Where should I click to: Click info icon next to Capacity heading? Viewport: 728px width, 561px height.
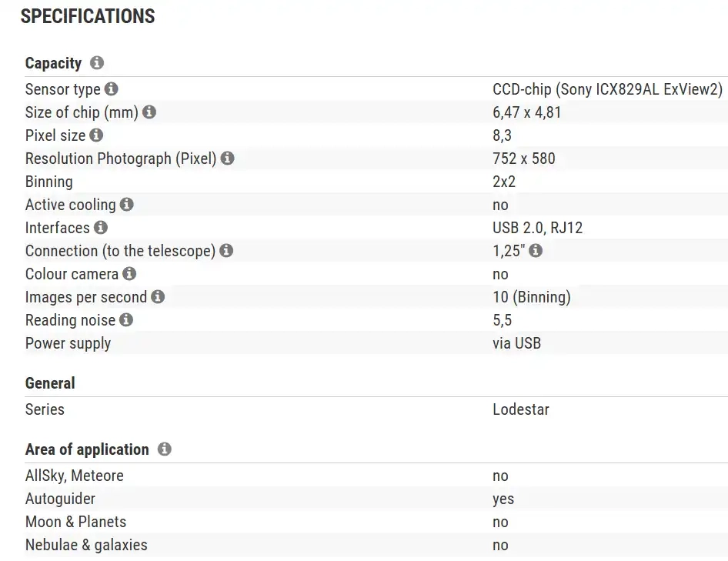coord(97,63)
